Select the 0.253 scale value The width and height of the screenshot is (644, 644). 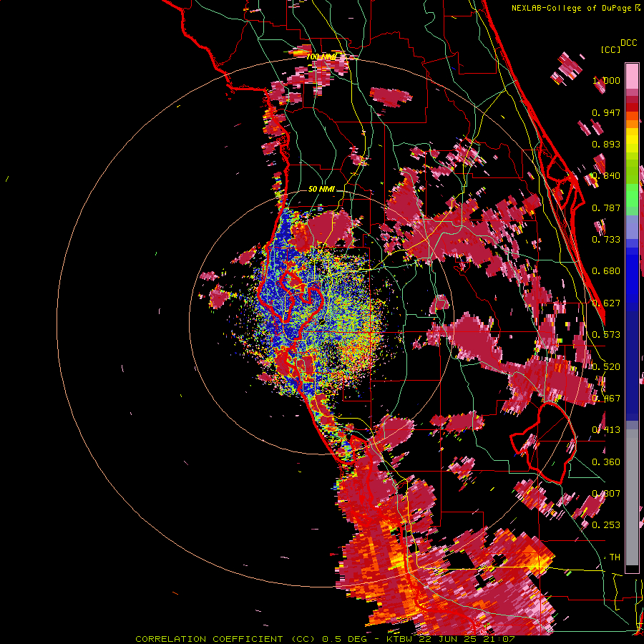606,525
